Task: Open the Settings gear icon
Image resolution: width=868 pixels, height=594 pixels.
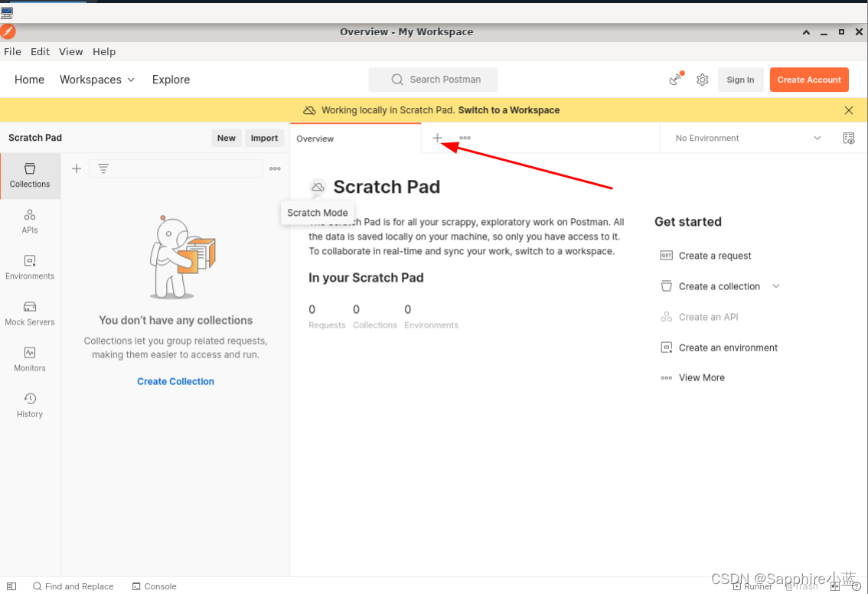Action: coord(703,80)
